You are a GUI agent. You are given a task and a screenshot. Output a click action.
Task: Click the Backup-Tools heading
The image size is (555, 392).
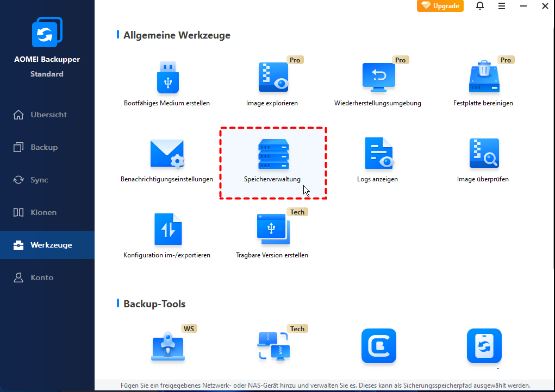[x=154, y=304]
